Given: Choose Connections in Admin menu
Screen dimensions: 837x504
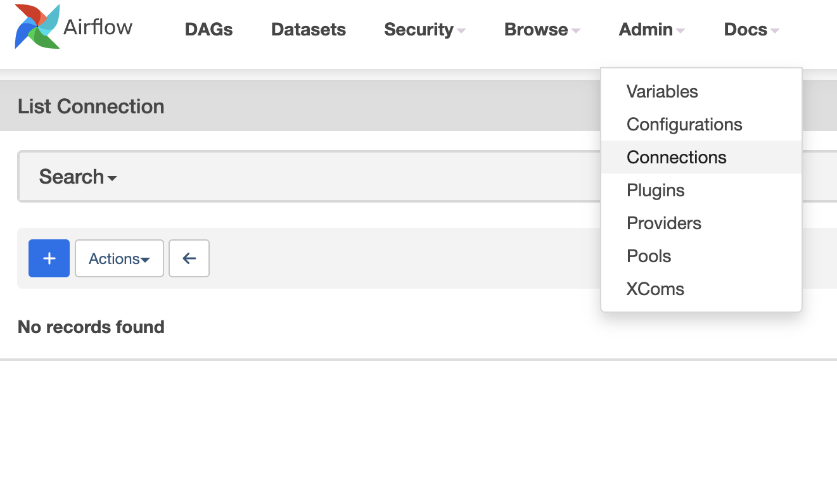Looking at the screenshot, I should coord(676,157).
